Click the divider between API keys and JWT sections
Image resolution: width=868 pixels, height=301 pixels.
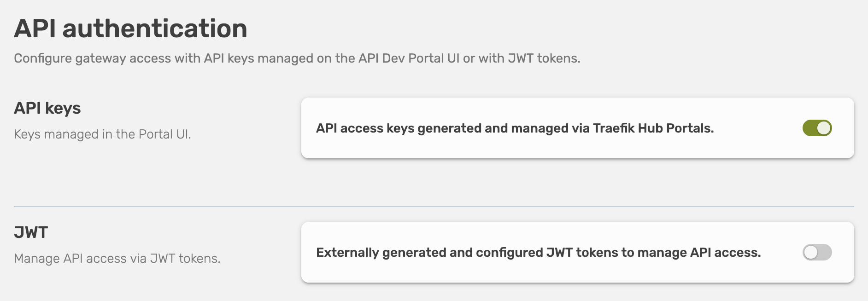click(x=434, y=207)
